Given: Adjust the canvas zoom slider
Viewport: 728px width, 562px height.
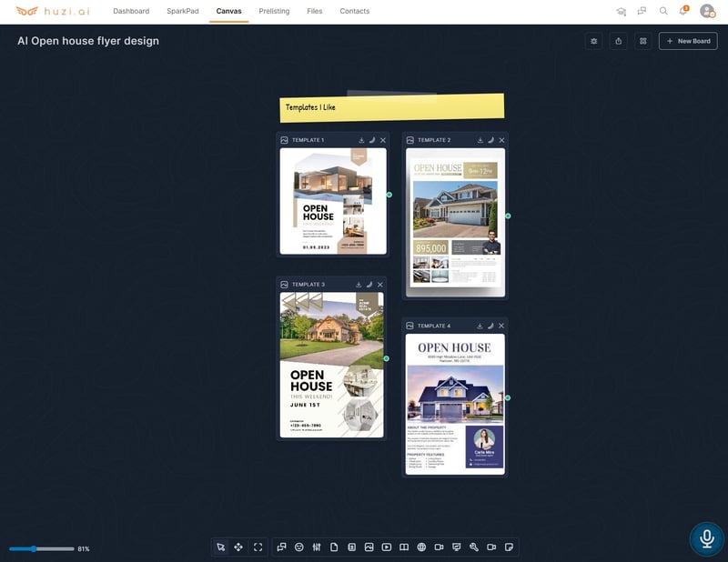Looking at the screenshot, I should (x=35, y=549).
